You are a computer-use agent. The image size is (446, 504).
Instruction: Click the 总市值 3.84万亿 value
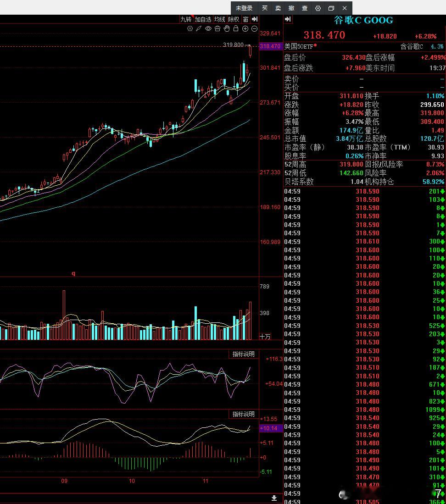point(350,139)
